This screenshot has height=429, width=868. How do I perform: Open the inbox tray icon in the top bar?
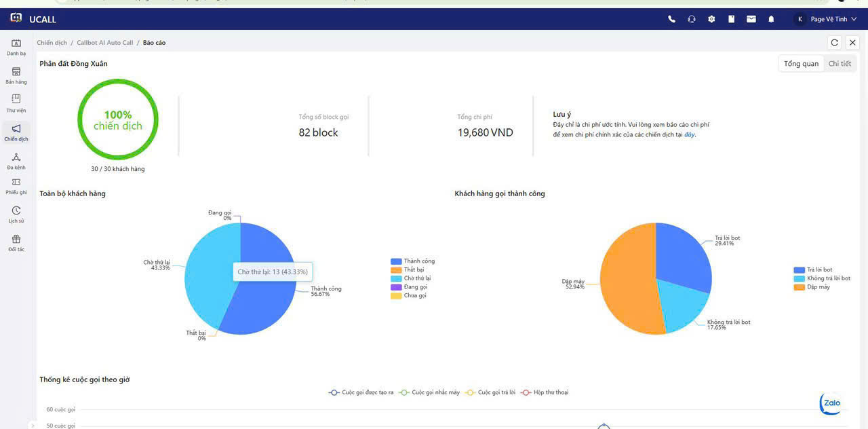751,19
